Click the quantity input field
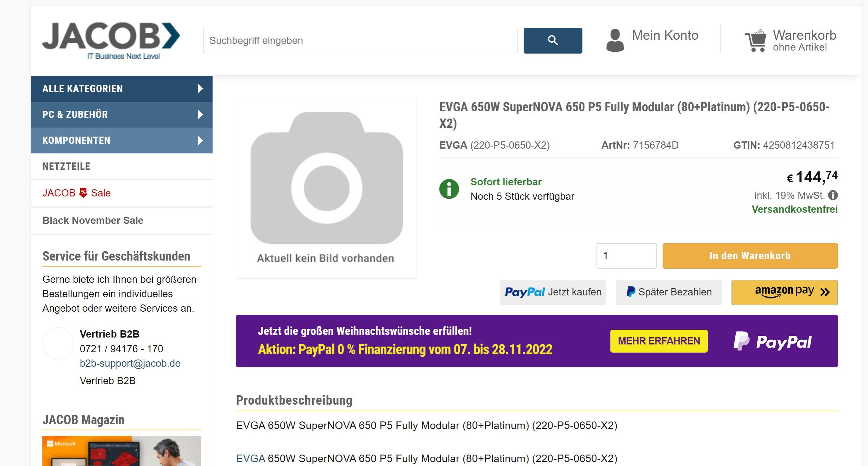Viewport: 868px width, 466px height. [x=626, y=256]
